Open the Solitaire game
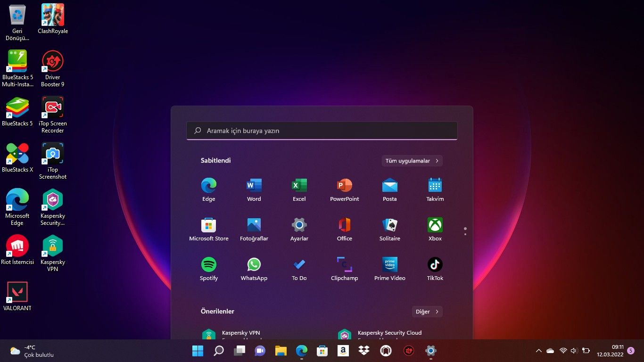 390,229
